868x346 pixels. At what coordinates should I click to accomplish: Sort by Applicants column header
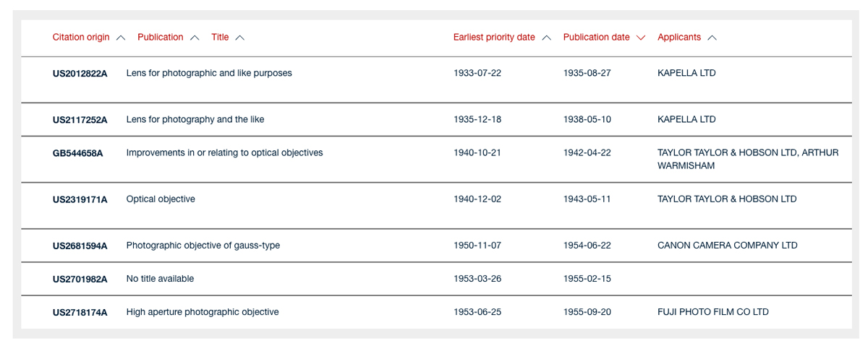point(679,38)
